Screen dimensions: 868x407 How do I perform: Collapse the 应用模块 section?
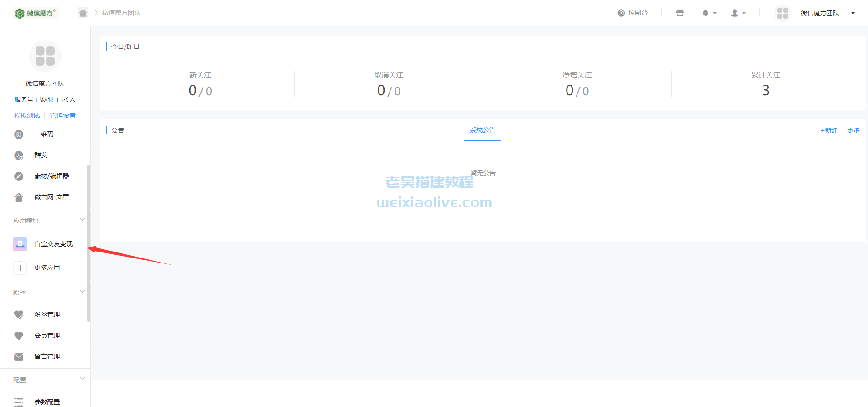(x=83, y=220)
